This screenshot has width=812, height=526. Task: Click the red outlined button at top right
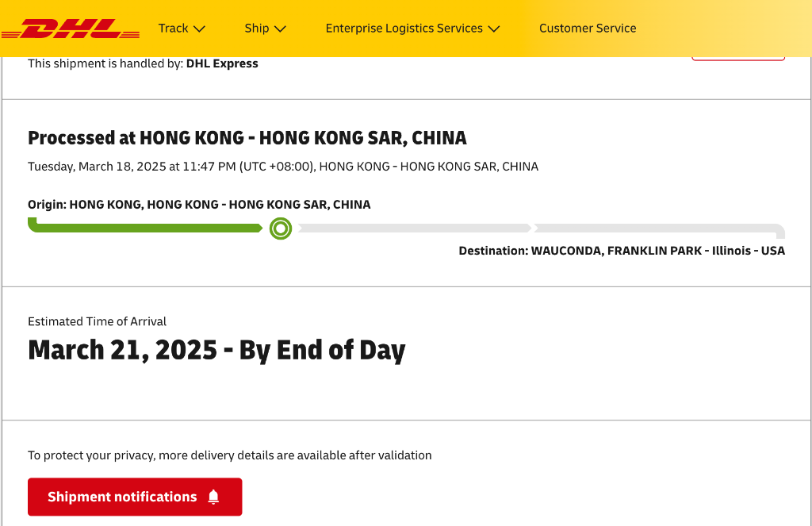(x=737, y=57)
